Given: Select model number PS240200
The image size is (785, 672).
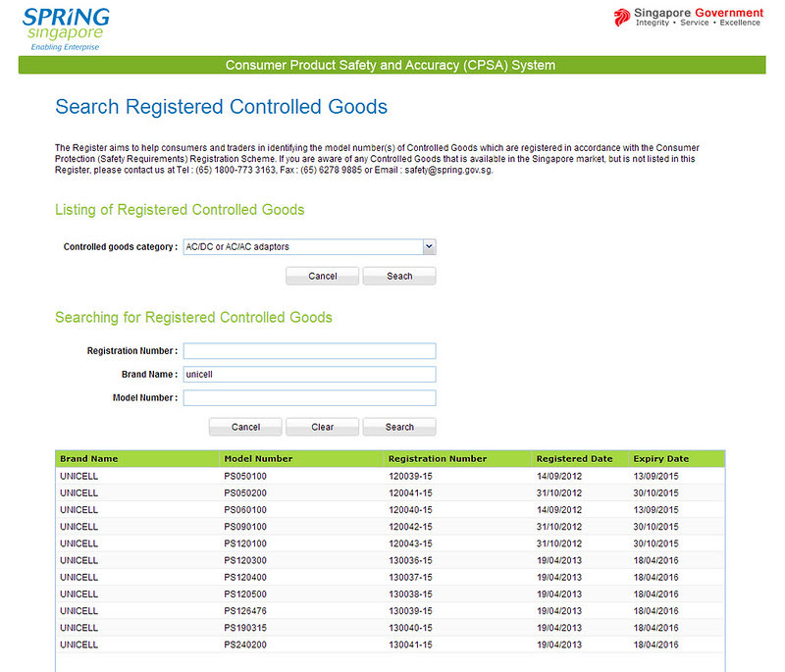Looking at the screenshot, I should [245, 645].
